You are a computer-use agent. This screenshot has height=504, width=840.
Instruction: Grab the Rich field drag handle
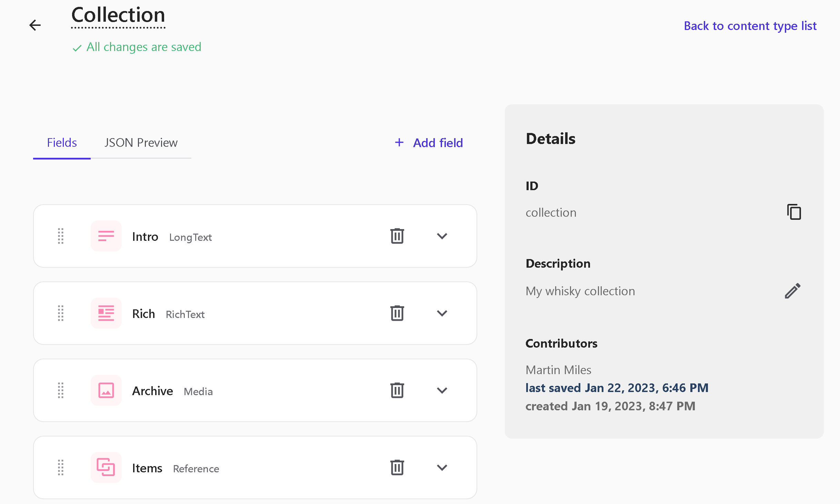pos(61,313)
